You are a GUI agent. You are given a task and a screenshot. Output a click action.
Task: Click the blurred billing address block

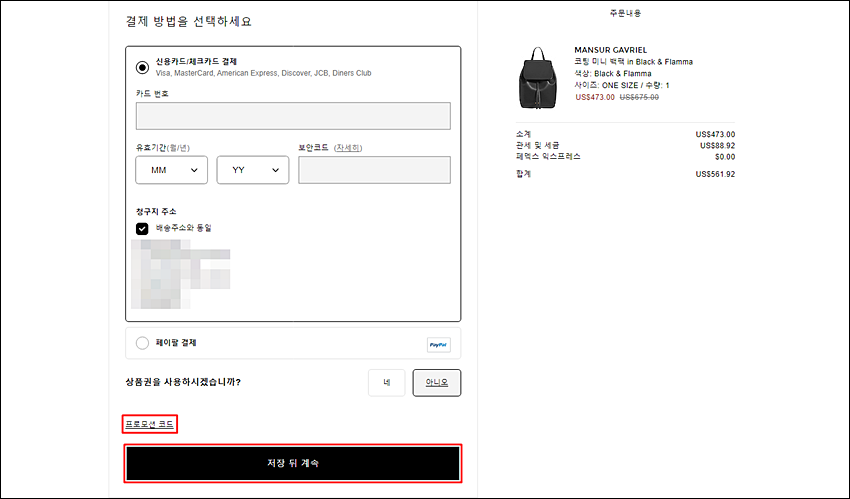tap(181, 274)
